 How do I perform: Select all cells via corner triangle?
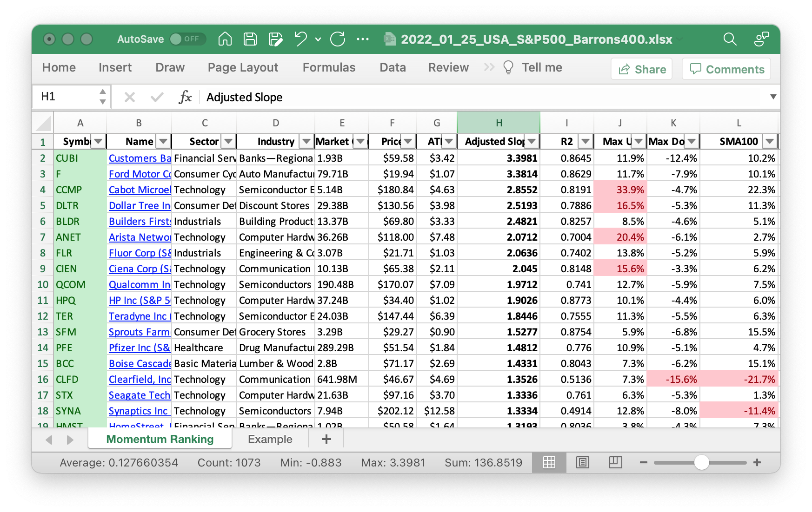coord(43,124)
